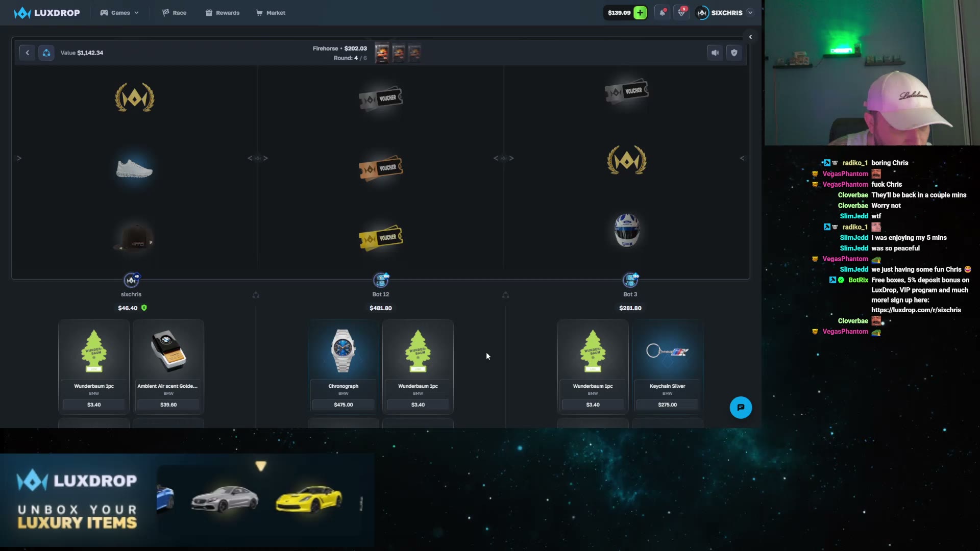980x551 pixels.
Task: Click the Firehorse $202.03 case title
Action: pos(340,48)
